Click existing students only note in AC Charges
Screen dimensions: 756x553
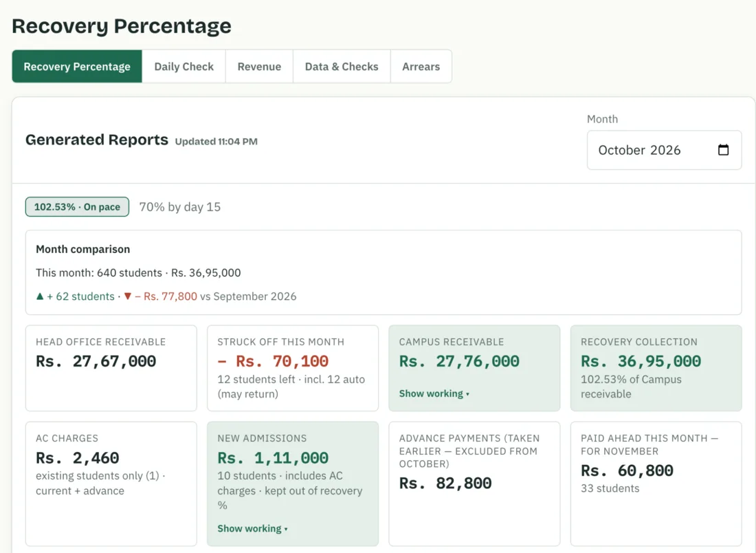click(100, 483)
